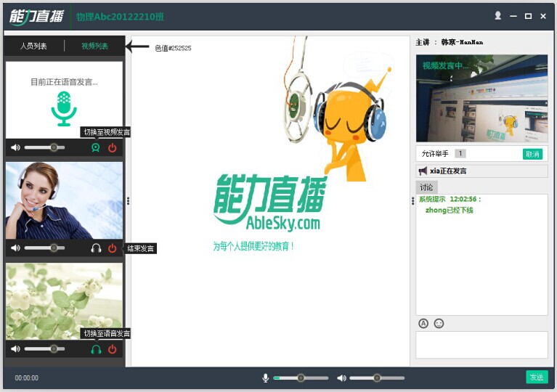Click the red power icon under the woman's video
Viewport: 557px width, 392px height.
(x=112, y=248)
